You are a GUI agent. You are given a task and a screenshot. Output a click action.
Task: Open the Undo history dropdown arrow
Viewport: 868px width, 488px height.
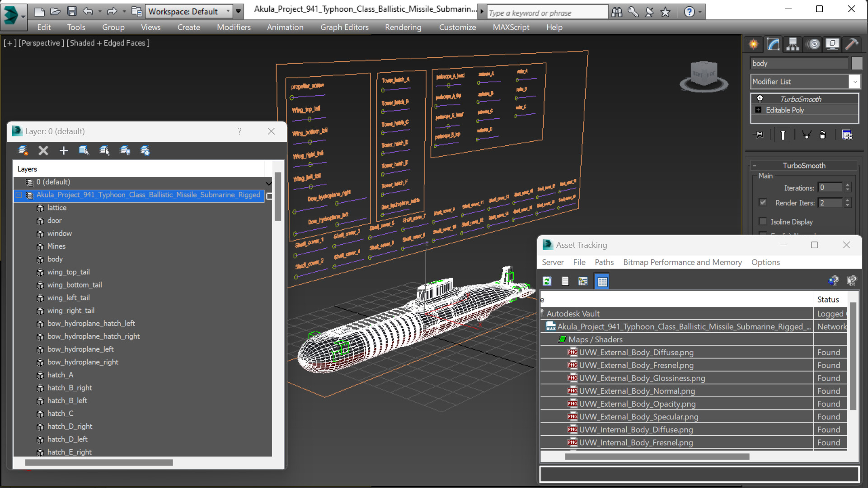pyautogui.click(x=99, y=11)
